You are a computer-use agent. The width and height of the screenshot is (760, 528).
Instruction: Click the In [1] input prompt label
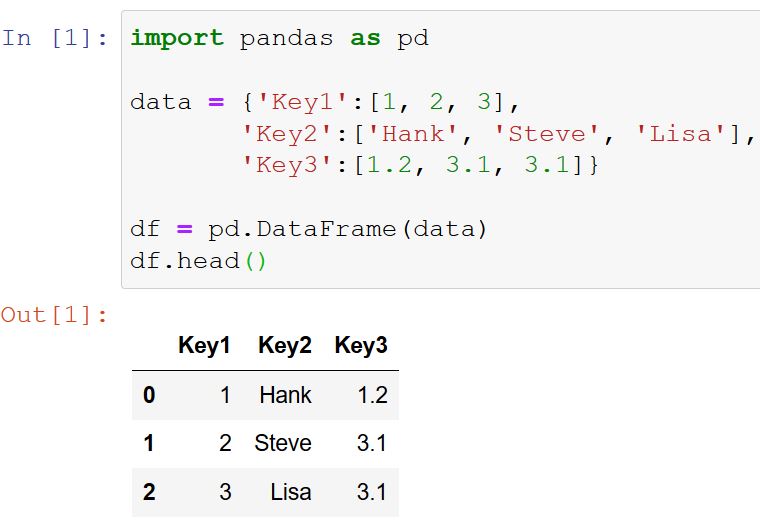54,38
